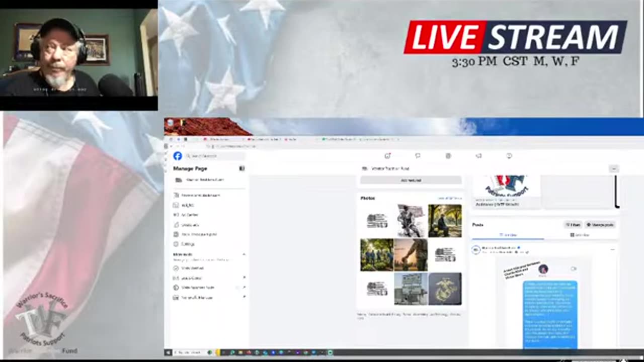Switch to Grid view tab
The image size is (644, 362).
point(580,235)
